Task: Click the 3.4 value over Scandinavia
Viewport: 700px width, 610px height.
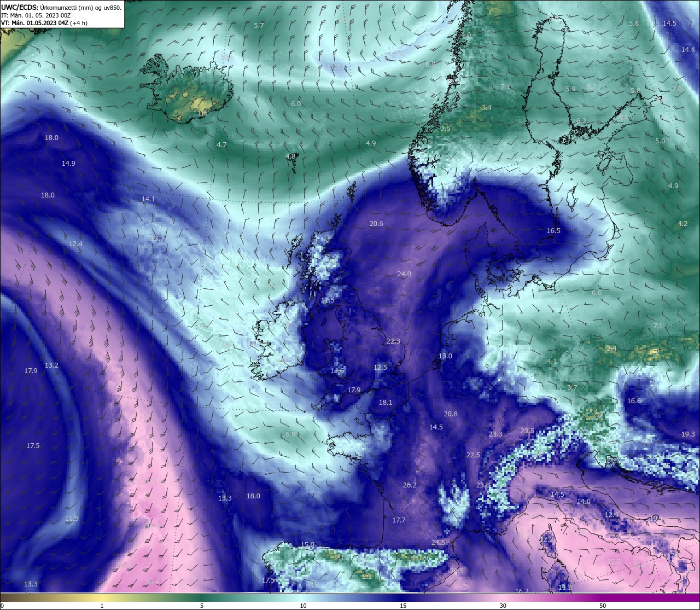Action: click(x=486, y=108)
